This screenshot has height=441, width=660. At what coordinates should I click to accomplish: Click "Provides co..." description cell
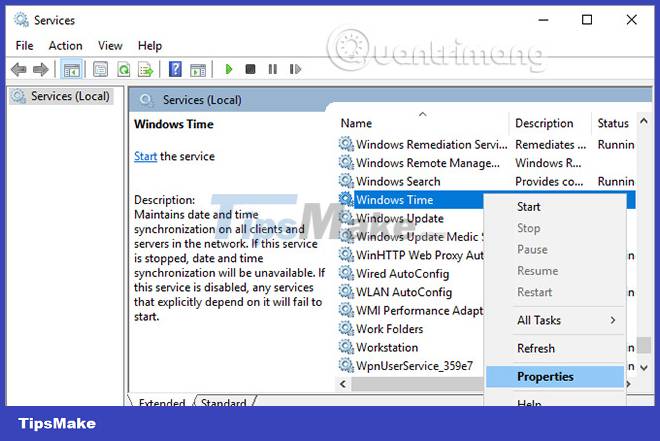[549, 181]
